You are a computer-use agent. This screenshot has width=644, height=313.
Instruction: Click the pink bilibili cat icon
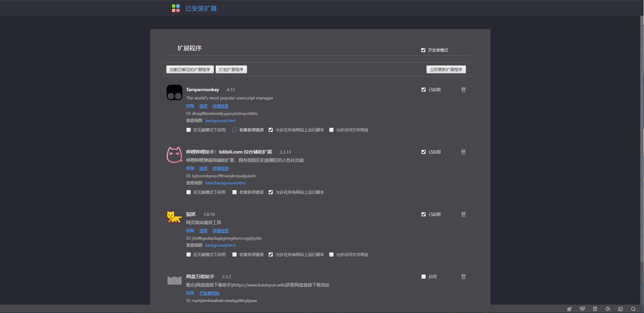[x=174, y=155]
